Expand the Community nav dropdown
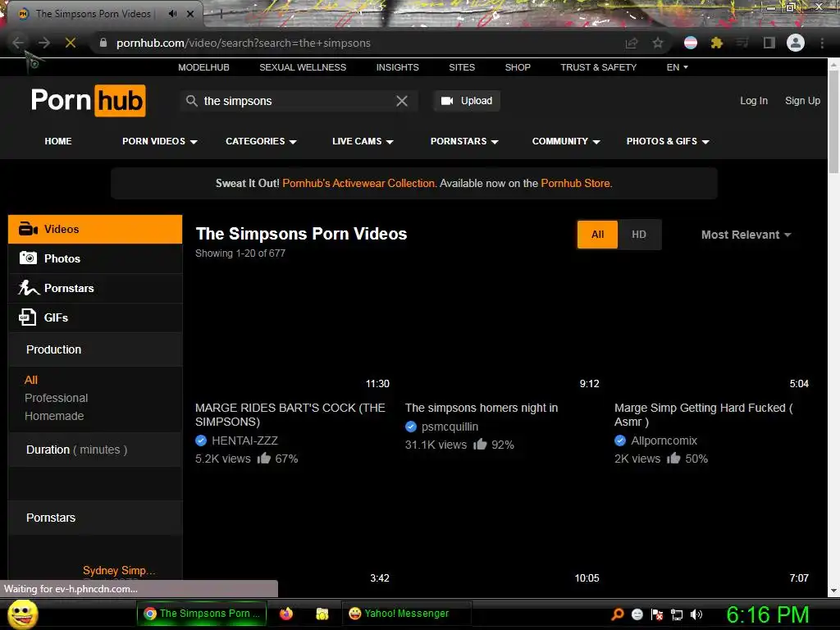Image resolution: width=840 pixels, height=630 pixels. click(566, 141)
